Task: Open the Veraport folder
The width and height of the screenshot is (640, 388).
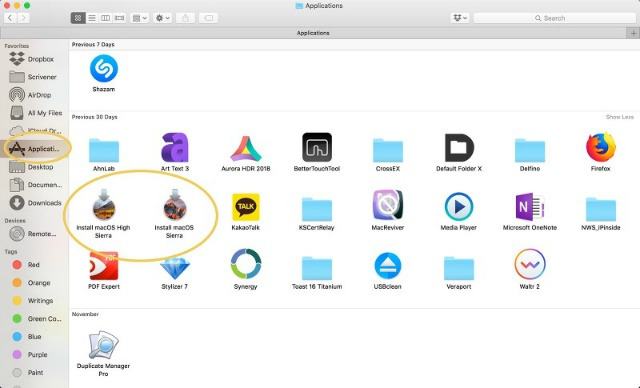Action: coord(459,268)
